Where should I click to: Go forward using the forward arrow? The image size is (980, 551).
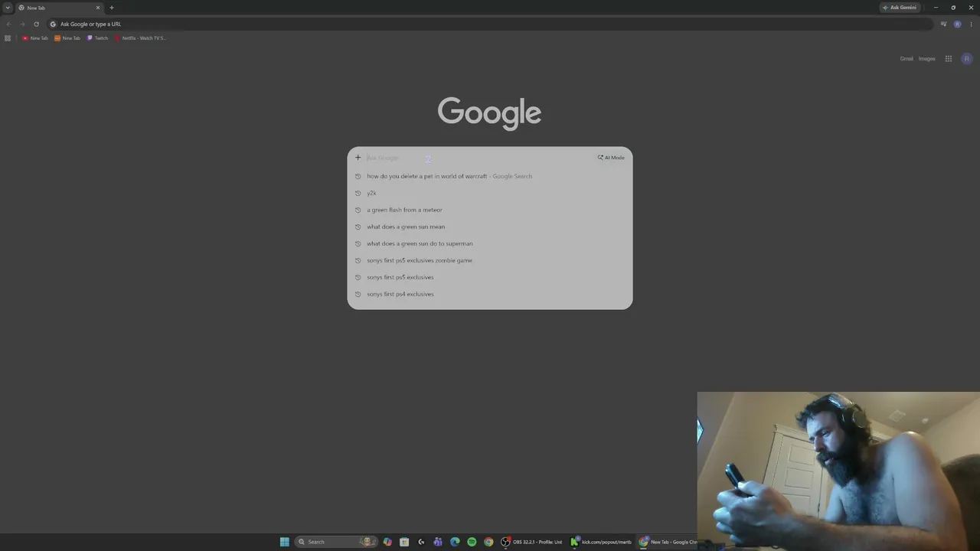tap(22, 24)
